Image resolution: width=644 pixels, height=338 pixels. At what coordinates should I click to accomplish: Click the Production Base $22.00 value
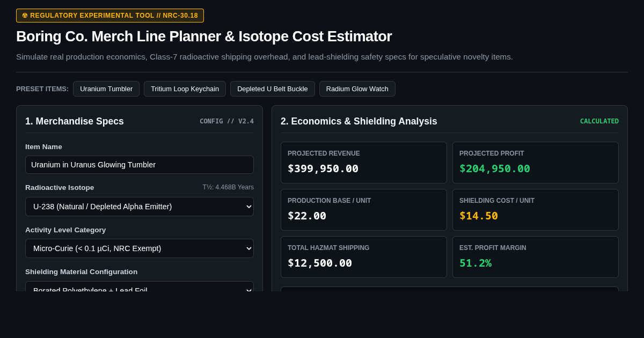point(307,216)
